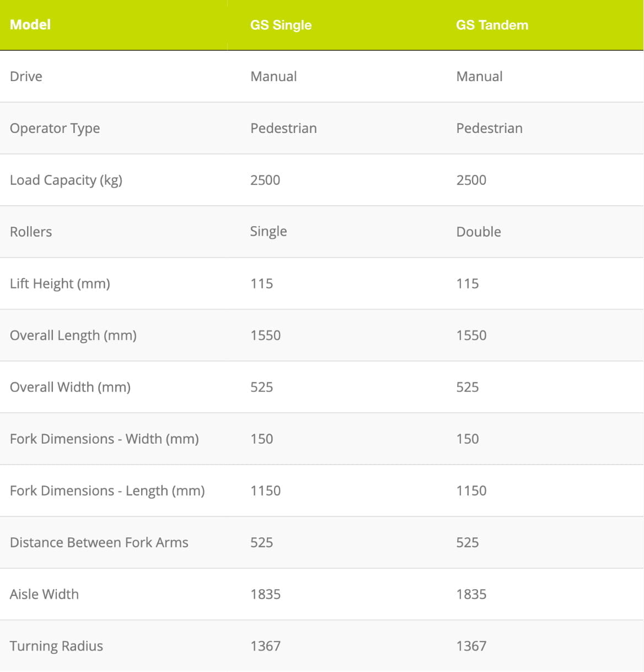Click the Load Capacity (kg) label
Image resolution: width=644 pixels, height=672 pixels.
click(x=66, y=180)
